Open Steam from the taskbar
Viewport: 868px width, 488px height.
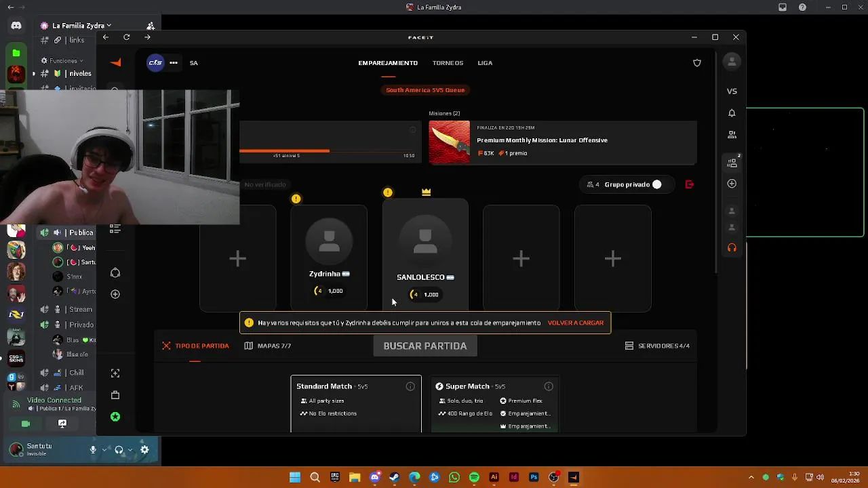pos(395,477)
